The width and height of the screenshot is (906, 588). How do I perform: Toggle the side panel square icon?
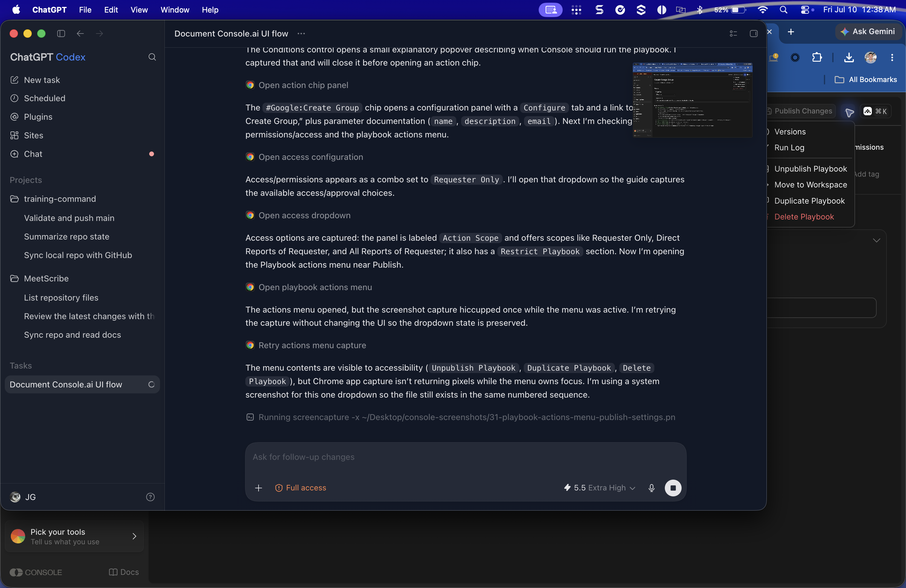[753, 34]
